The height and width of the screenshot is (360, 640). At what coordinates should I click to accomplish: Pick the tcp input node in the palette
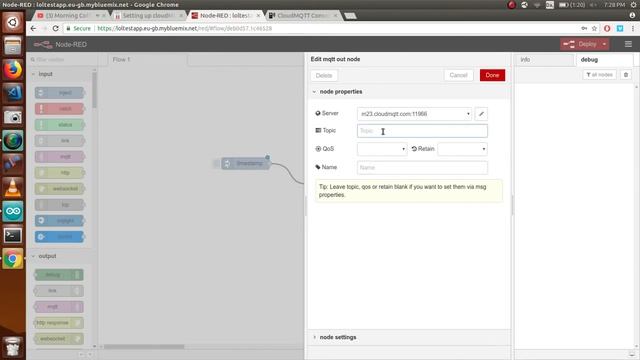[60, 204]
